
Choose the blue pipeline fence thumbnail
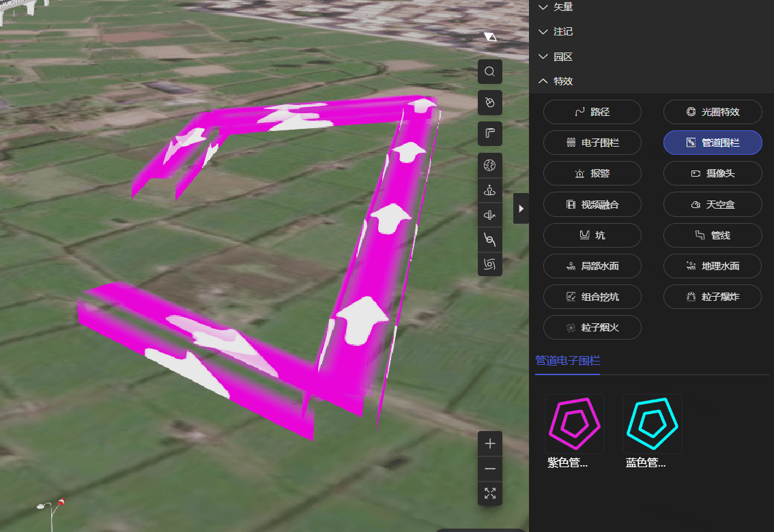click(x=652, y=424)
